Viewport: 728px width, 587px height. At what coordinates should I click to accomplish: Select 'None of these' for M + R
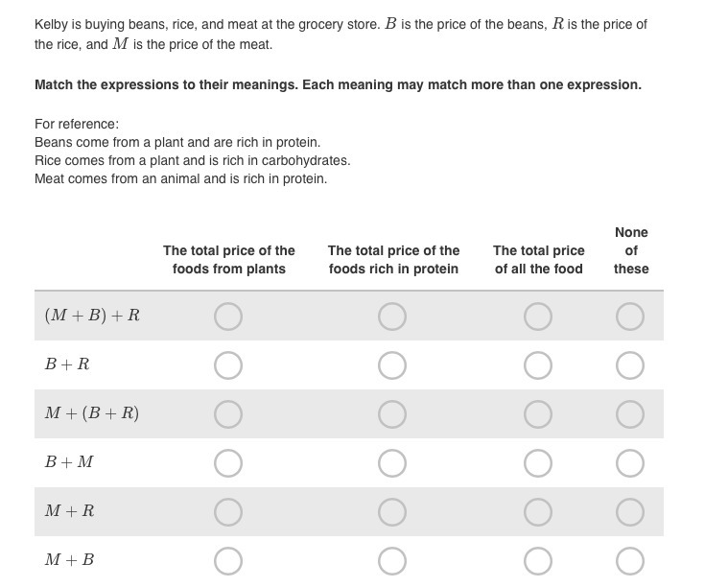coord(629,512)
